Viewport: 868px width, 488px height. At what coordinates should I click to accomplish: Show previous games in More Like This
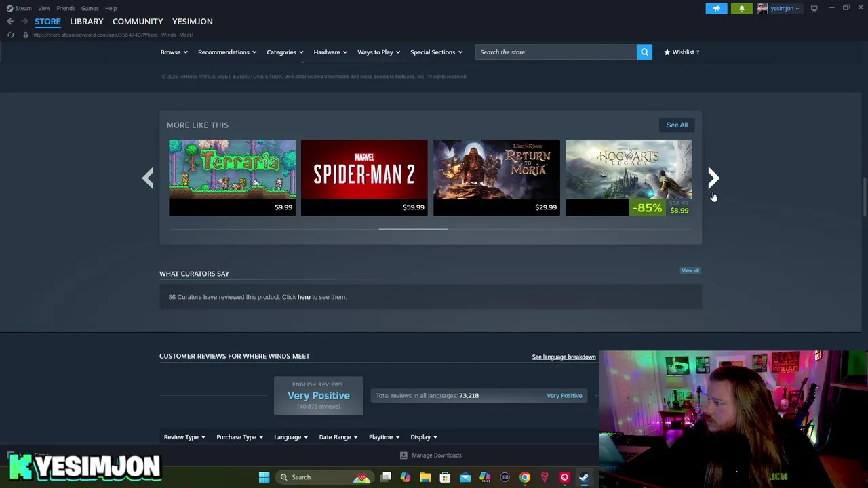point(148,178)
